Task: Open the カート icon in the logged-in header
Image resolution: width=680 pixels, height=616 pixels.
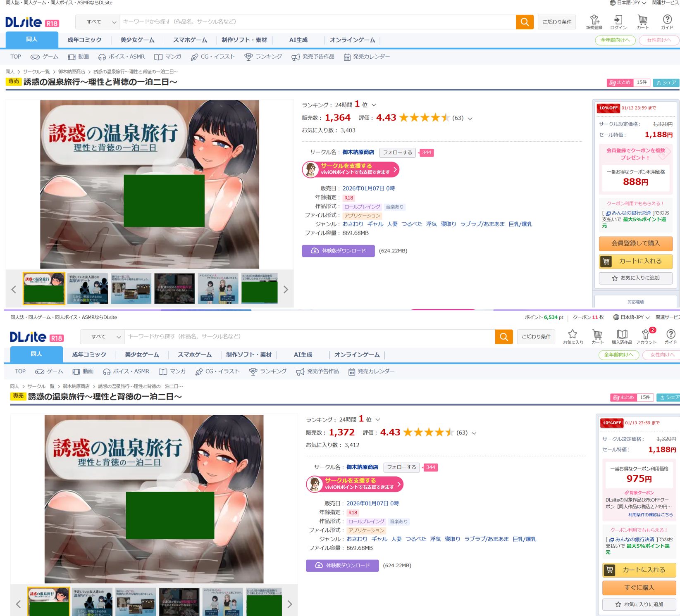Action: [597, 337]
